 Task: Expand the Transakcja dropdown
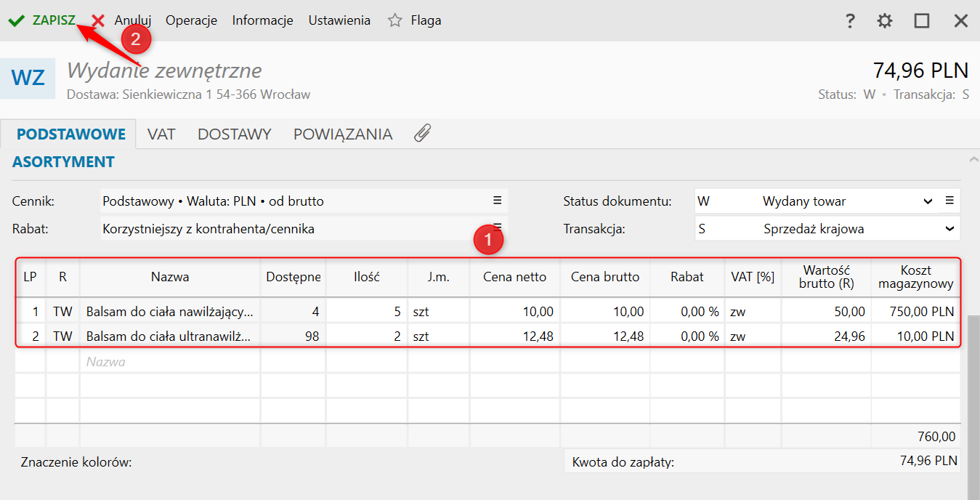tap(949, 229)
